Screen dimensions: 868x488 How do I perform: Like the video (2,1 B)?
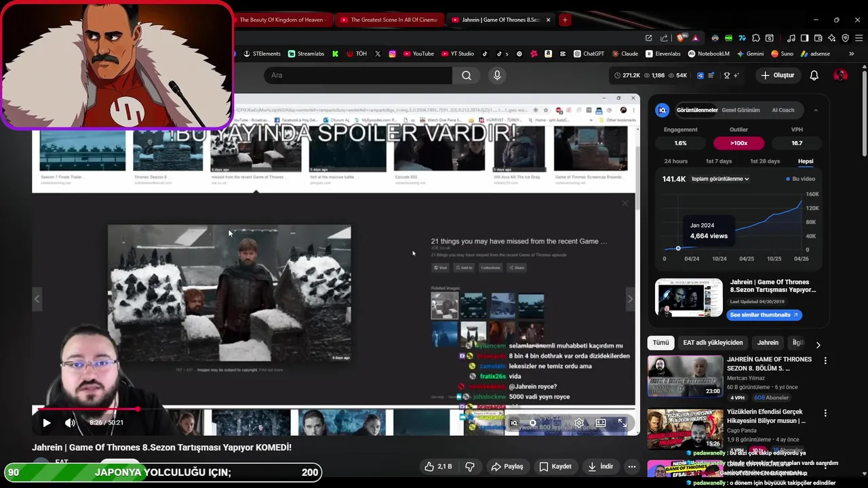tap(438, 466)
